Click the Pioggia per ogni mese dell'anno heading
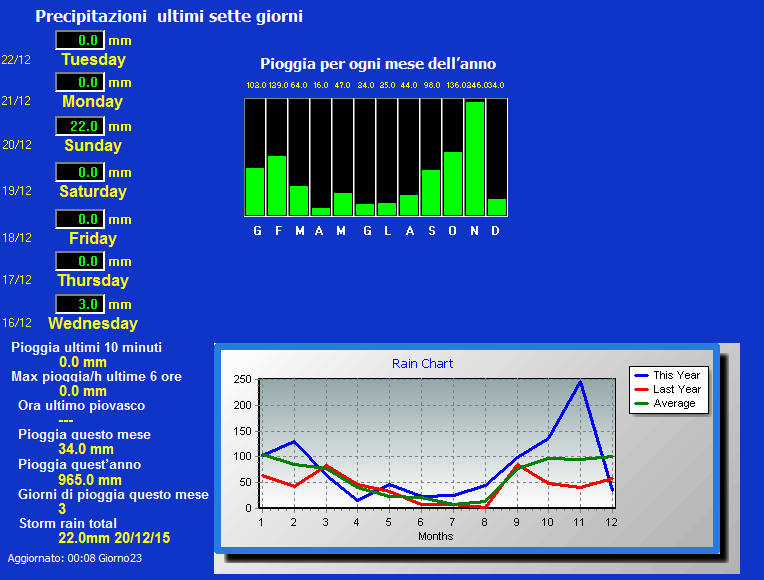This screenshot has height=580, width=764. tap(378, 64)
